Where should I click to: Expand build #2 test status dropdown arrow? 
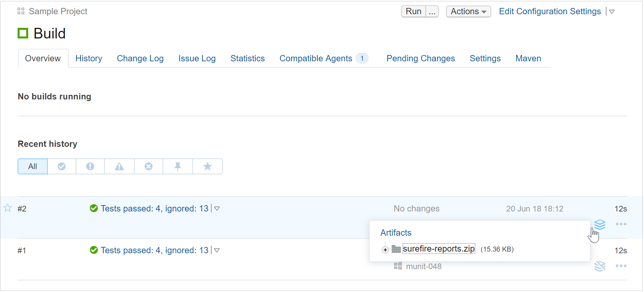coord(217,209)
